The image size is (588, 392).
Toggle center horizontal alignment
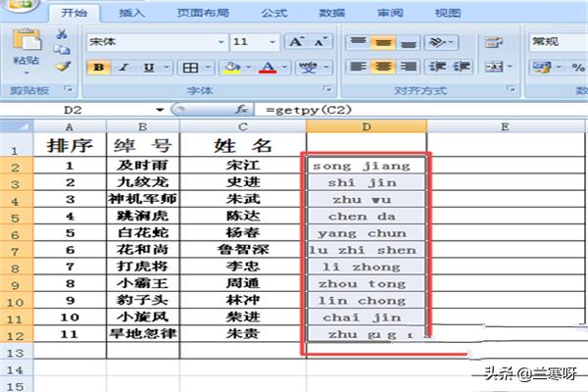point(383,68)
